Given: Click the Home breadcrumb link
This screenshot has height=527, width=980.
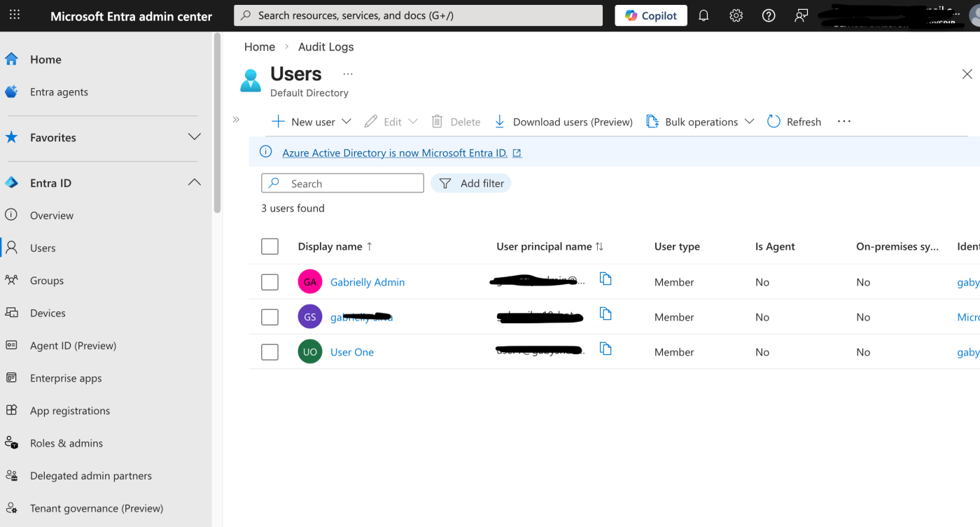Looking at the screenshot, I should click(260, 47).
